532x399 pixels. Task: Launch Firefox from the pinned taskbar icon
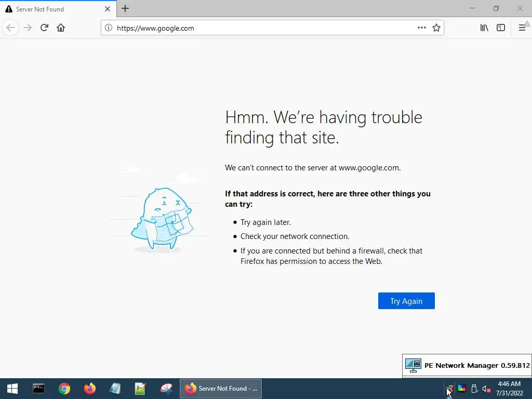coord(90,389)
